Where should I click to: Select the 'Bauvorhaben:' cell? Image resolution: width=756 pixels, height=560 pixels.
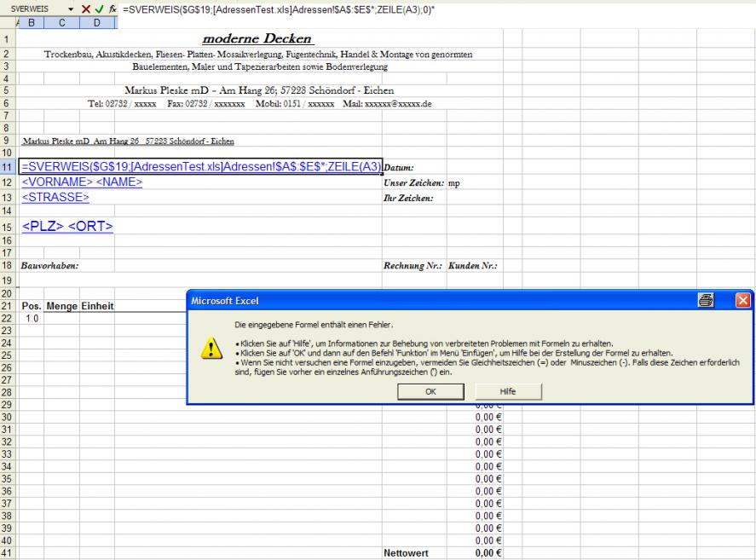[x=49, y=266]
